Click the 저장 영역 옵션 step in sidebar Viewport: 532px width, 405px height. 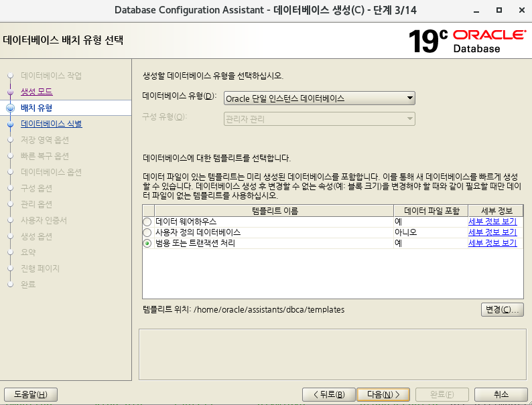click(45, 140)
